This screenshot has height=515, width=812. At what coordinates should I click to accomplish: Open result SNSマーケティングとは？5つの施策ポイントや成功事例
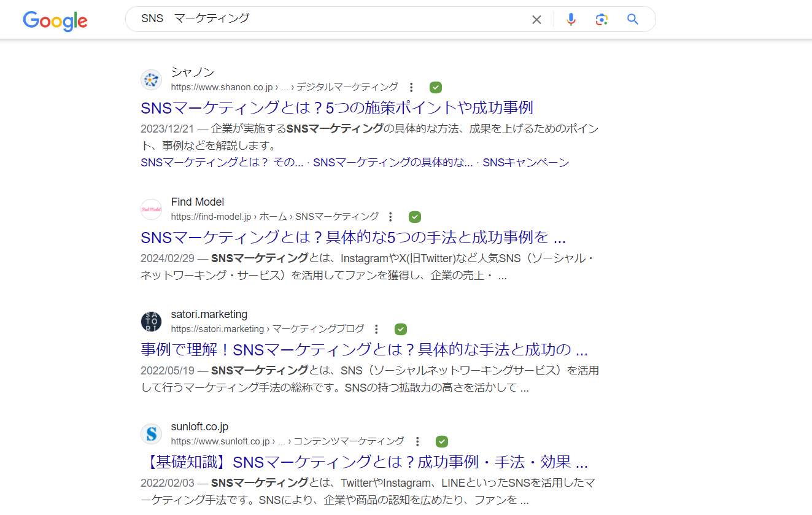click(x=337, y=108)
